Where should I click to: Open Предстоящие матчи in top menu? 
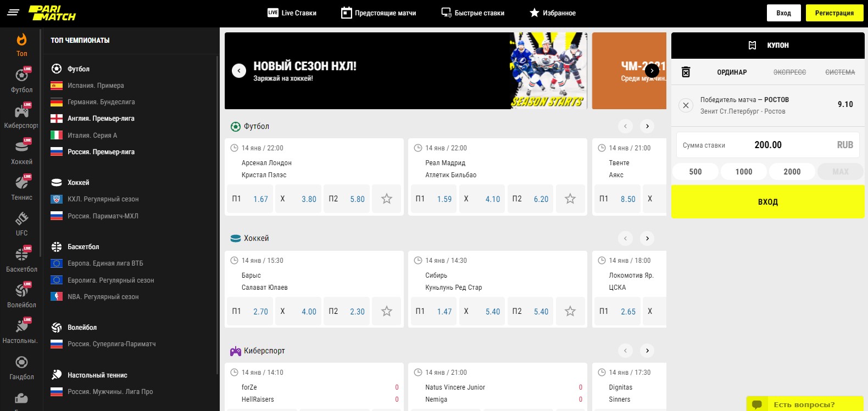[379, 13]
